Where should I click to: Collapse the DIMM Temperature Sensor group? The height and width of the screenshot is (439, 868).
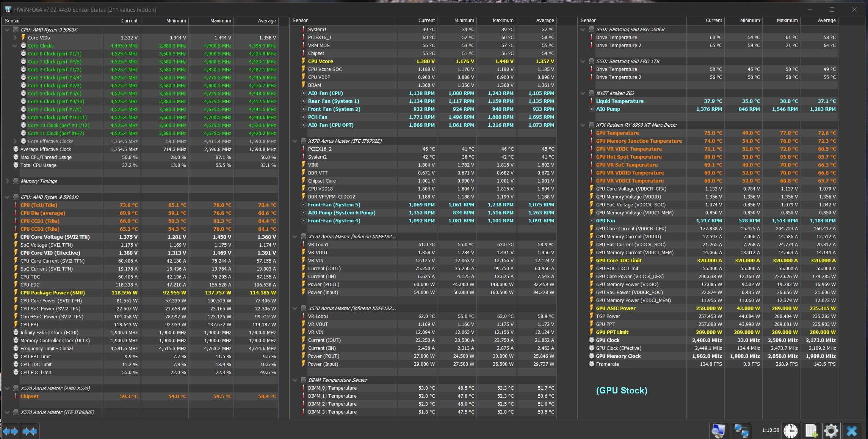tap(295, 380)
